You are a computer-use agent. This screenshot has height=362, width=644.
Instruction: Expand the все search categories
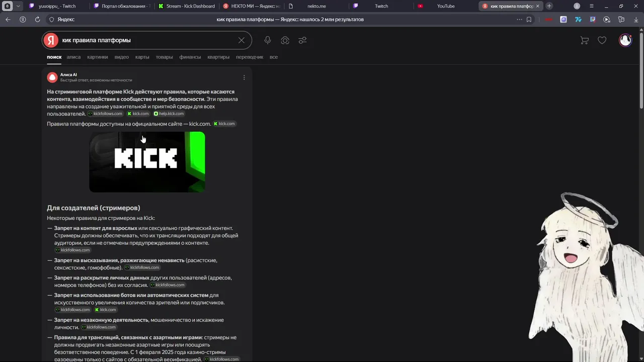274,57
